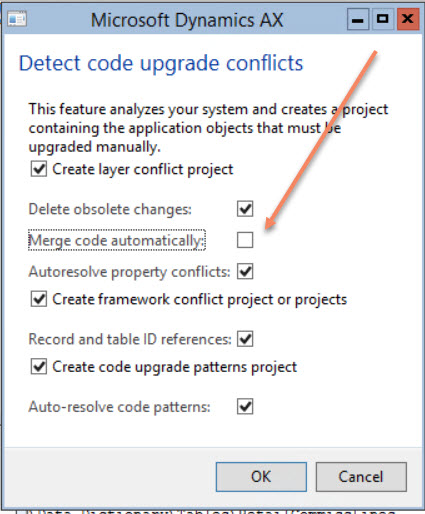This screenshot has height=514, width=425.
Task: Maximize the Microsoft Dynamics AX dialog
Action: point(382,19)
